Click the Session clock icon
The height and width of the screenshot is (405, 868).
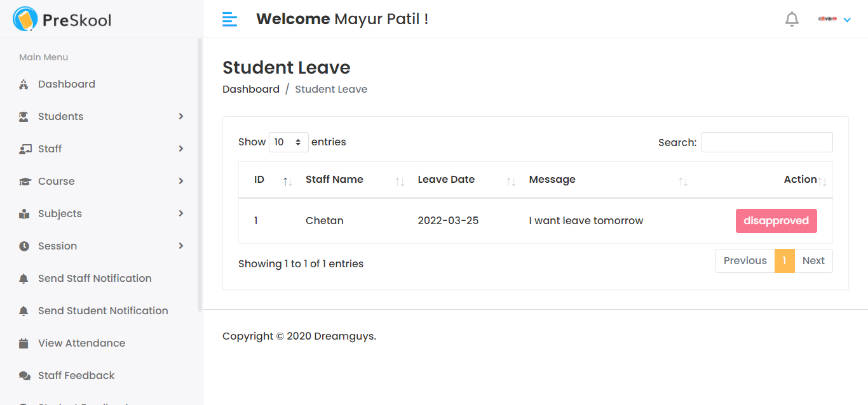pos(23,246)
